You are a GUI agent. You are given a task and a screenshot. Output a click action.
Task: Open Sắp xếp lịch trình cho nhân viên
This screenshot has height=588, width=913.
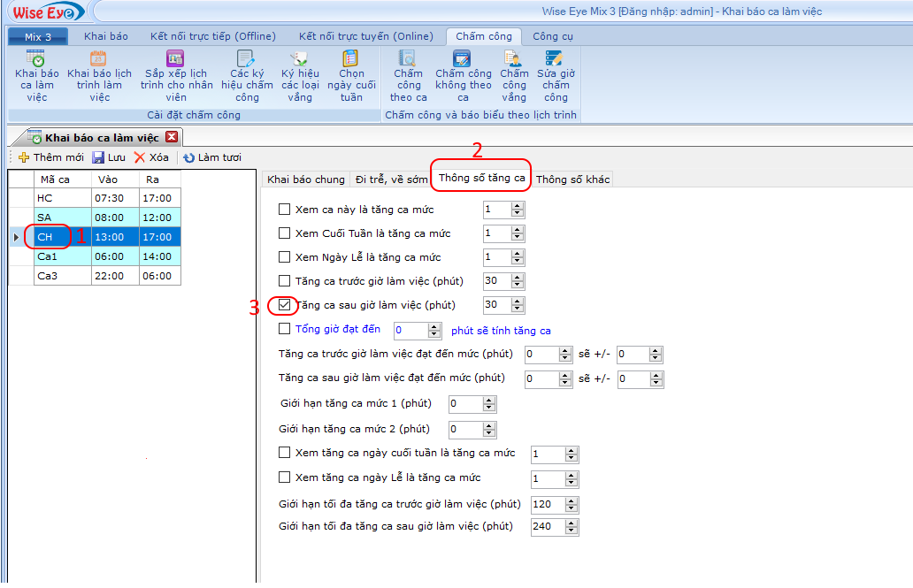[176, 60]
